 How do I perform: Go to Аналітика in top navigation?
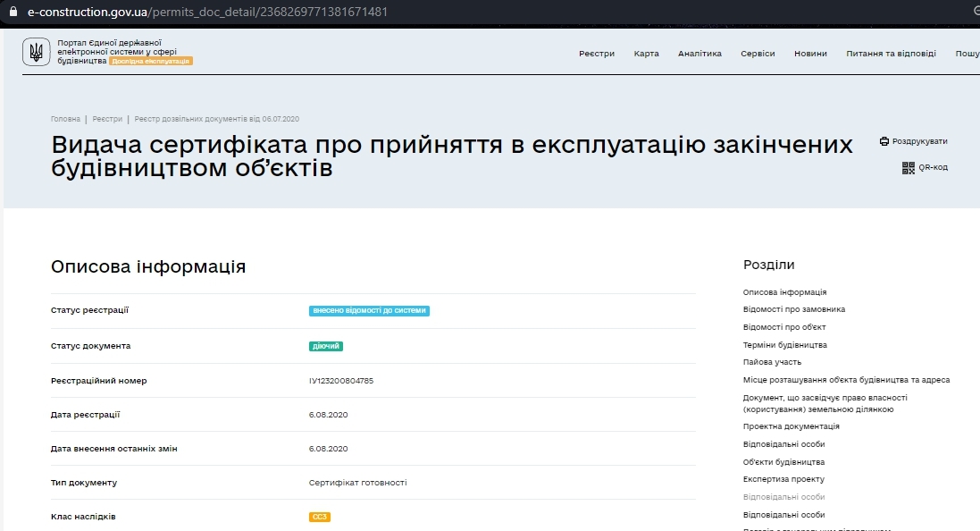click(x=699, y=54)
